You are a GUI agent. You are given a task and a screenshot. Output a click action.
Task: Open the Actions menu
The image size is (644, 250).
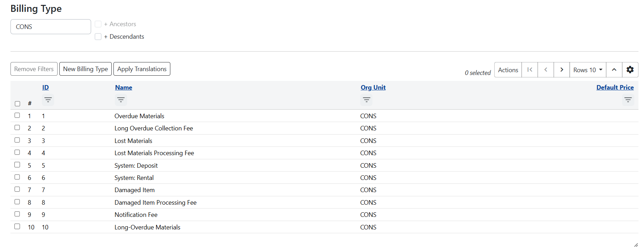point(508,70)
